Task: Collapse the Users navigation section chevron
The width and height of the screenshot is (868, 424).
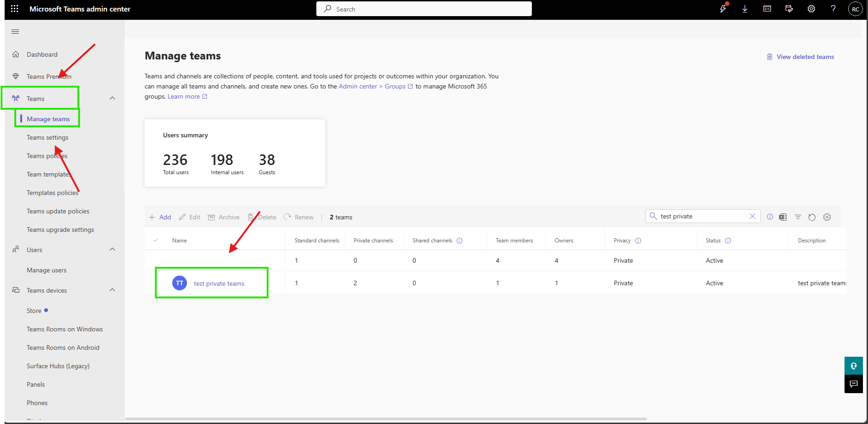Action: [112, 249]
